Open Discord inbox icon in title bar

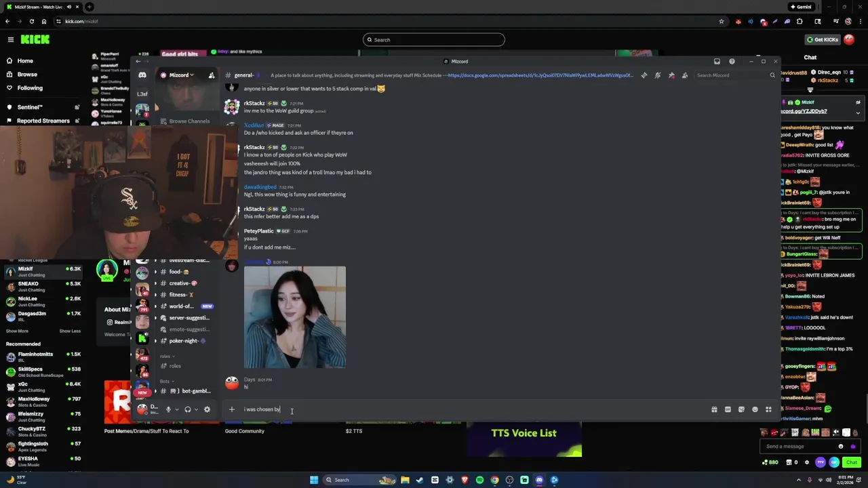(717, 62)
